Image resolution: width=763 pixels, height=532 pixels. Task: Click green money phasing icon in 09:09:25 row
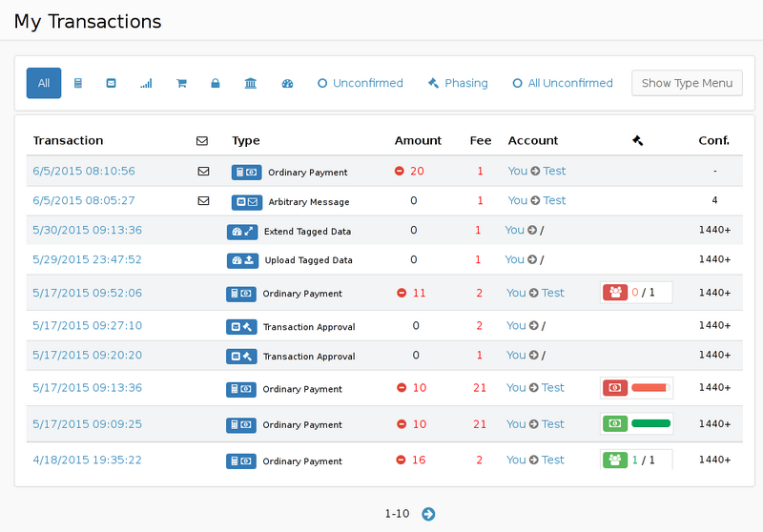click(x=615, y=423)
